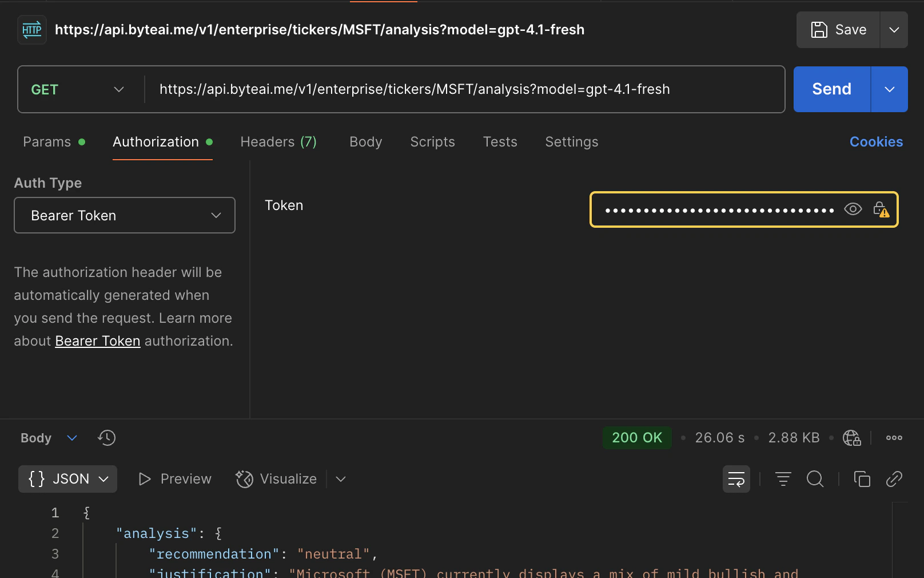Switch to the Params tab
The height and width of the screenshot is (578, 924).
[x=54, y=142]
